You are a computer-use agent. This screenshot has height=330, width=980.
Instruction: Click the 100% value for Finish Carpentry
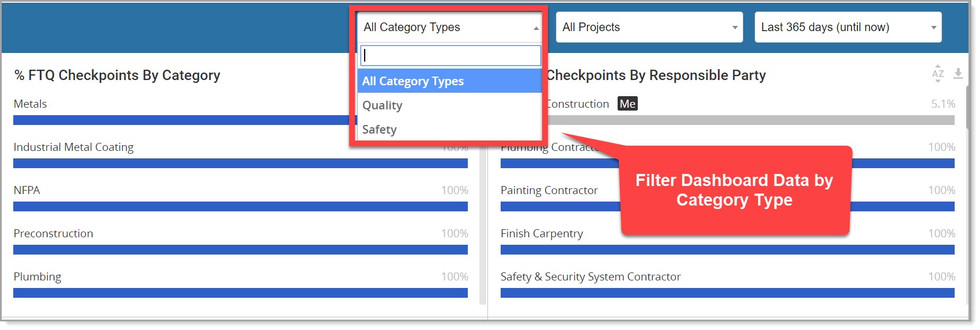click(942, 233)
